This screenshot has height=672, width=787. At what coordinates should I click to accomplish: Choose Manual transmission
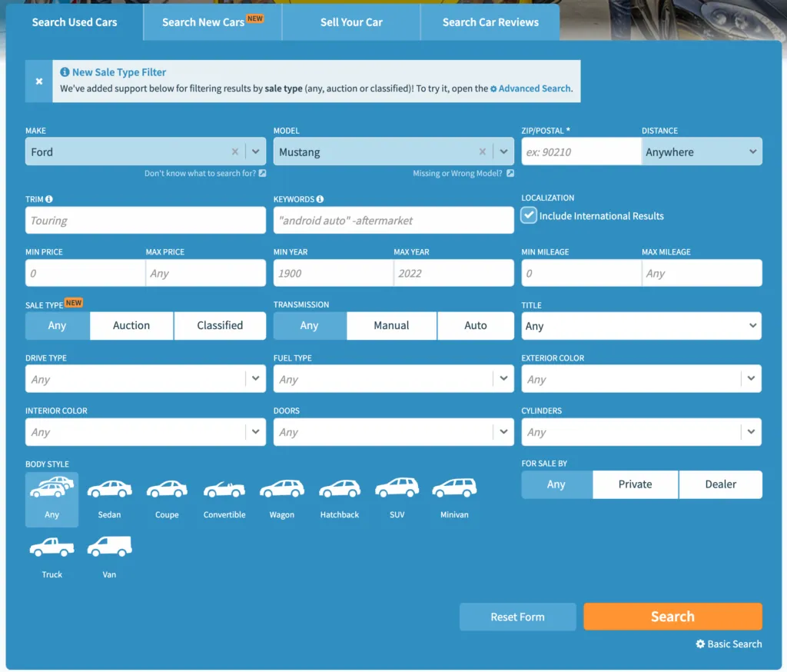pos(391,326)
